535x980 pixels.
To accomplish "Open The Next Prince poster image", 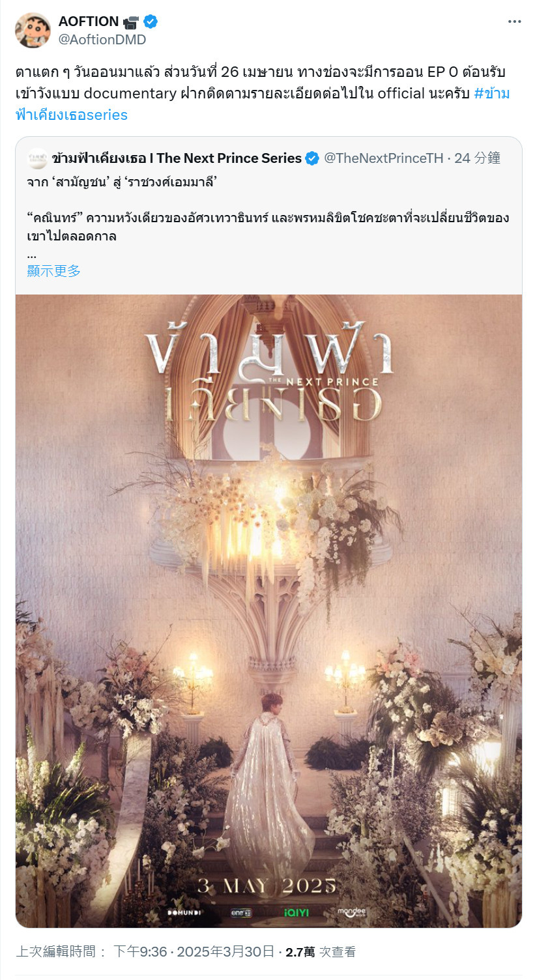I will [268, 611].
